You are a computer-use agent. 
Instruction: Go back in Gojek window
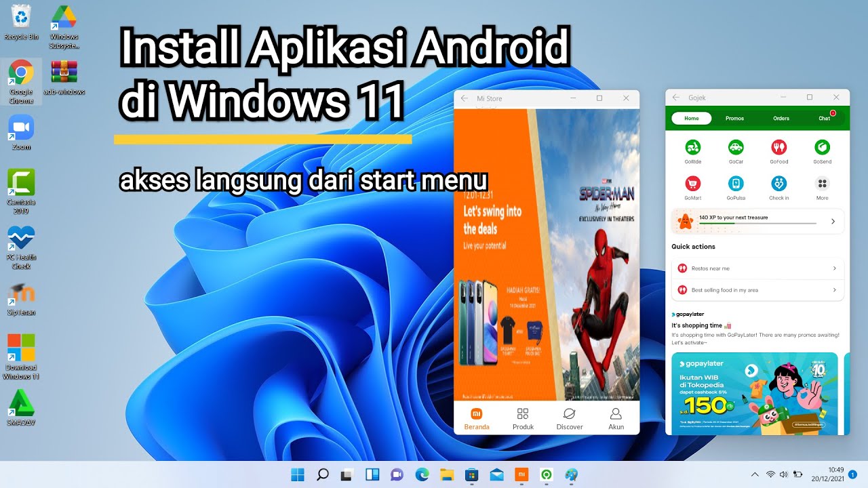pos(676,98)
